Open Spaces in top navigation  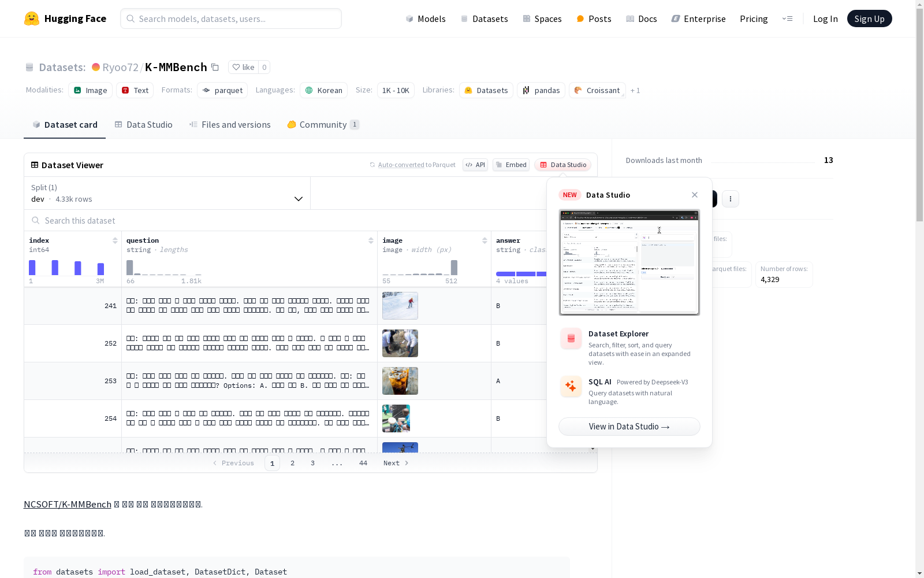point(542,18)
